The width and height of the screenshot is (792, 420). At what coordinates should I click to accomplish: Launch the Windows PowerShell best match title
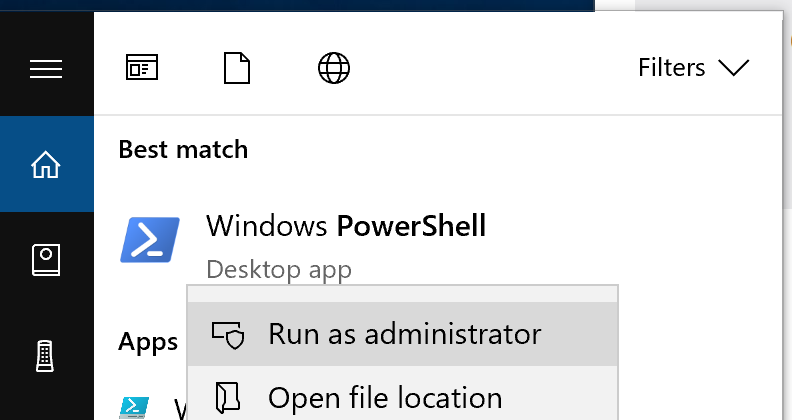coord(346,226)
